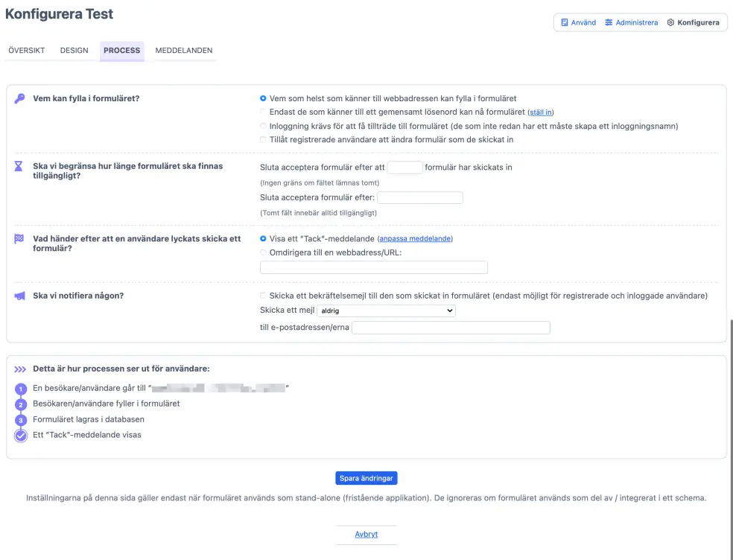Click the 'Avbryt' link
This screenshot has width=733, height=560.
click(x=366, y=535)
